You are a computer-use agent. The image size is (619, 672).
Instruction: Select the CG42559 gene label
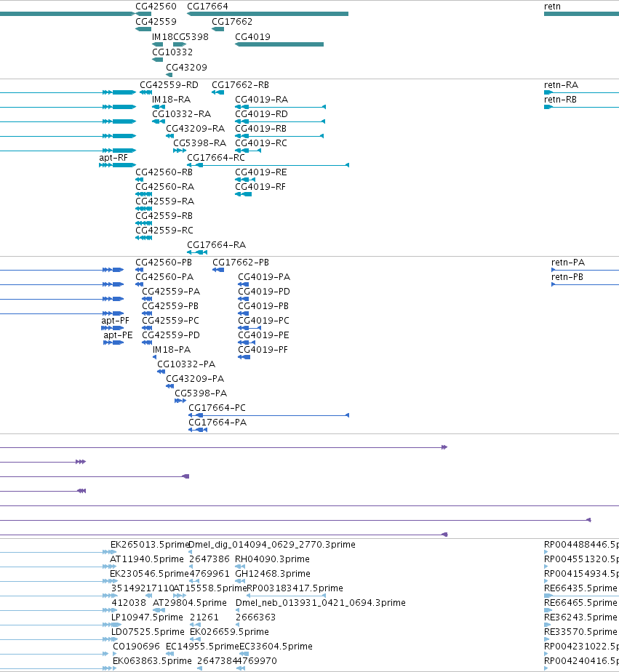tap(156, 21)
